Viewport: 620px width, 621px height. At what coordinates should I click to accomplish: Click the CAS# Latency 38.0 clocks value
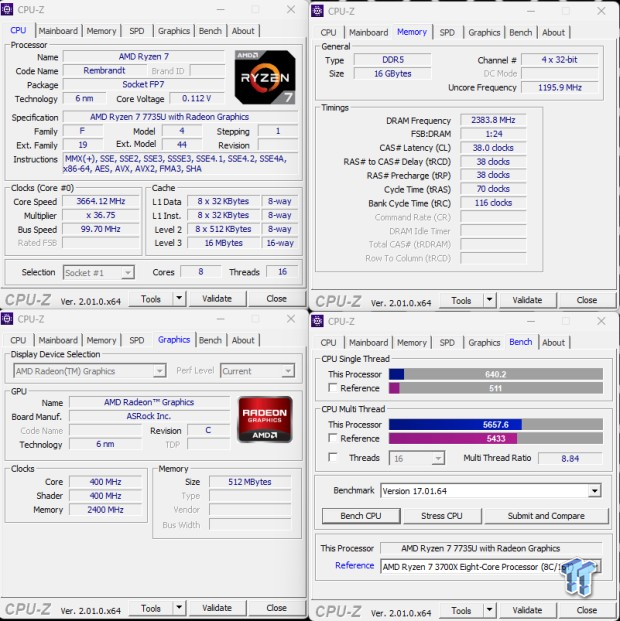pos(493,148)
